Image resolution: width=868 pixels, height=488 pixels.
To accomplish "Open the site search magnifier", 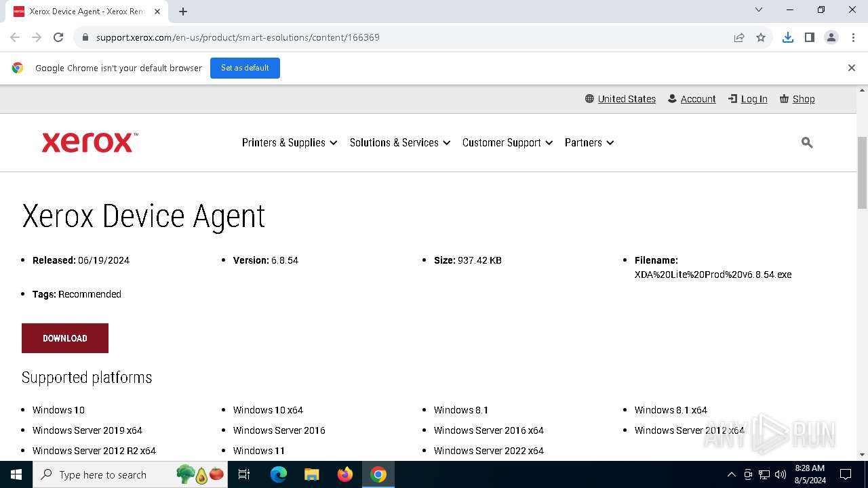I will coord(807,142).
